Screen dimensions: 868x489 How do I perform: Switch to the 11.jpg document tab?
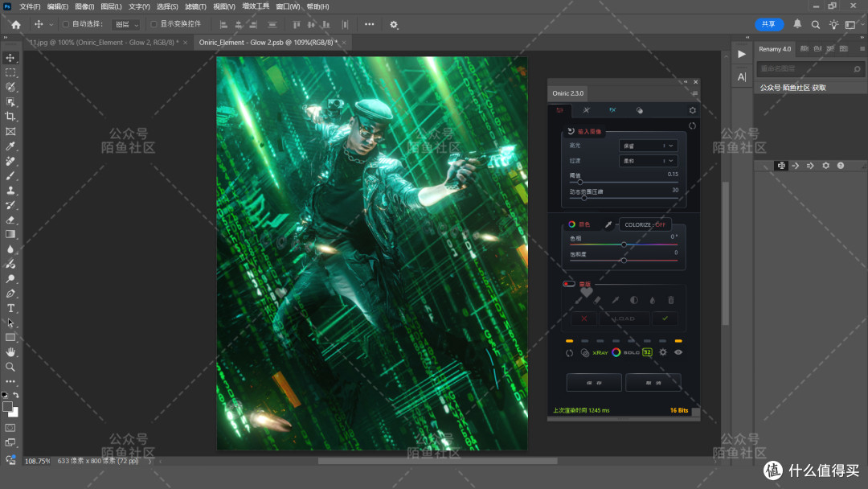pos(104,42)
